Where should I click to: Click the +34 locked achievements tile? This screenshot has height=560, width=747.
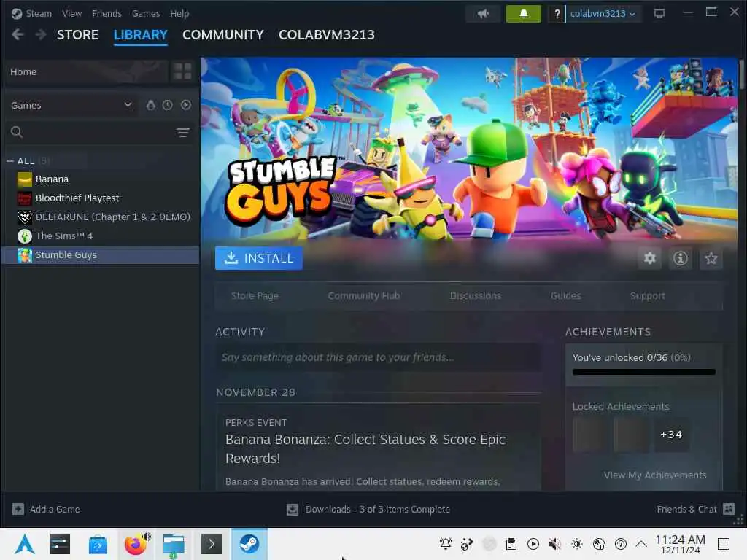671,435
